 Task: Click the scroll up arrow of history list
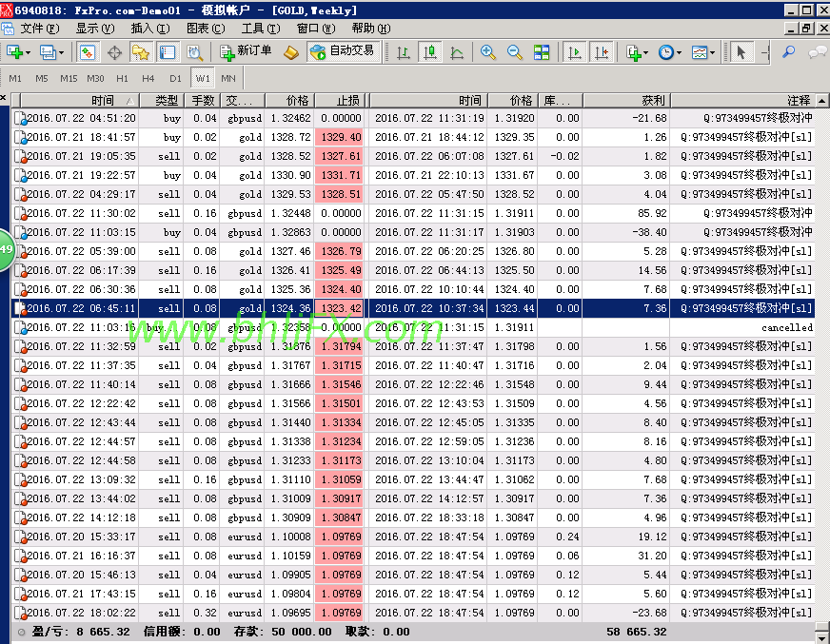[822, 101]
